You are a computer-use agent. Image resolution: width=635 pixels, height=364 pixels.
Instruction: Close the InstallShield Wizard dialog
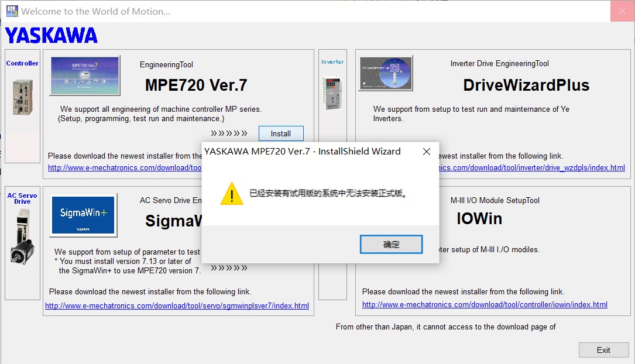[427, 152]
